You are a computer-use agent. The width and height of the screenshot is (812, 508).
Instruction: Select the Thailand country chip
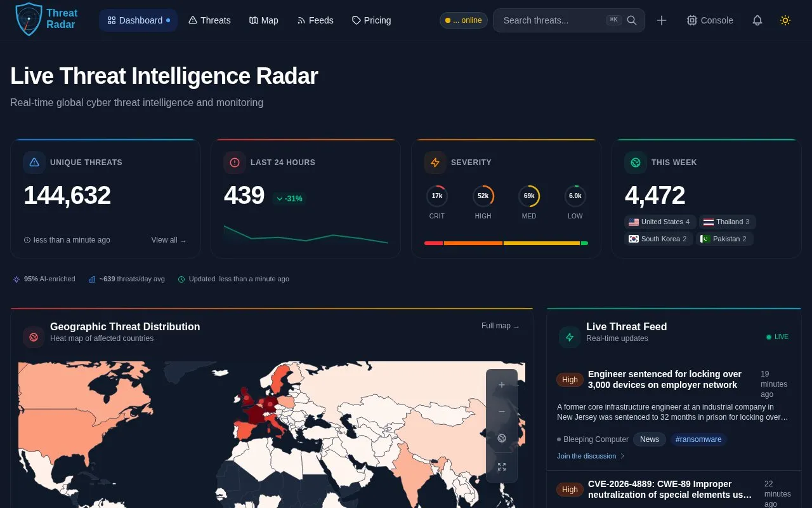coord(727,222)
